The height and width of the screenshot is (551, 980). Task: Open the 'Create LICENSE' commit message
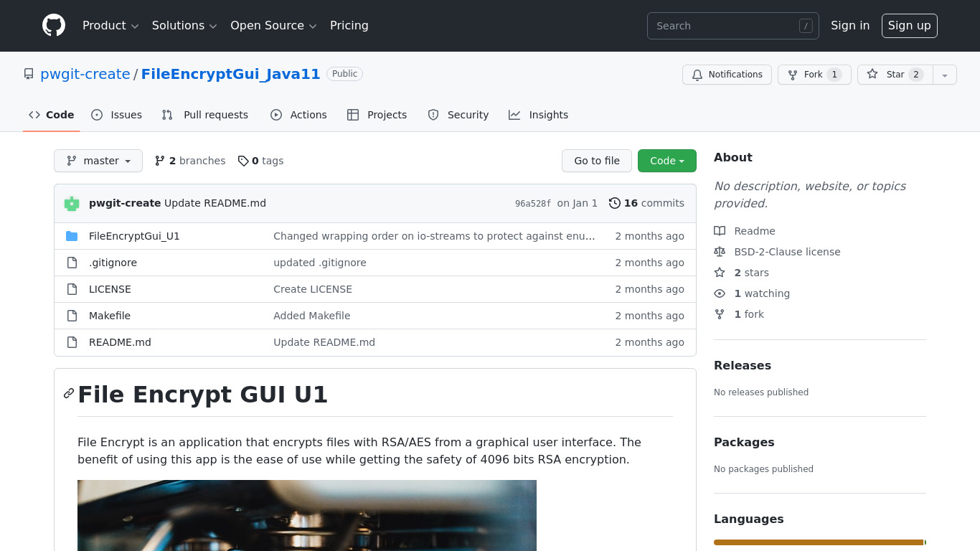pyautogui.click(x=313, y=289)
